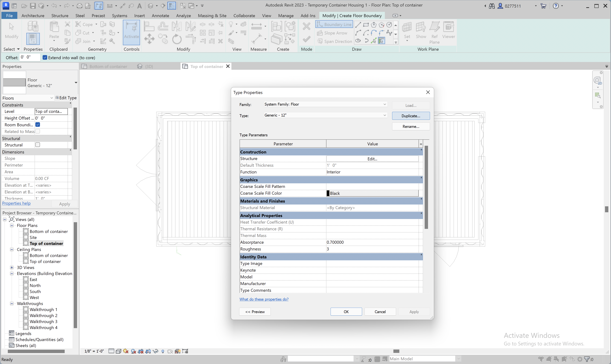This screenshot has width=611, height=364.
Task: Select Walkthrough 2 in Project Browser
Action: tap(43, 315)
